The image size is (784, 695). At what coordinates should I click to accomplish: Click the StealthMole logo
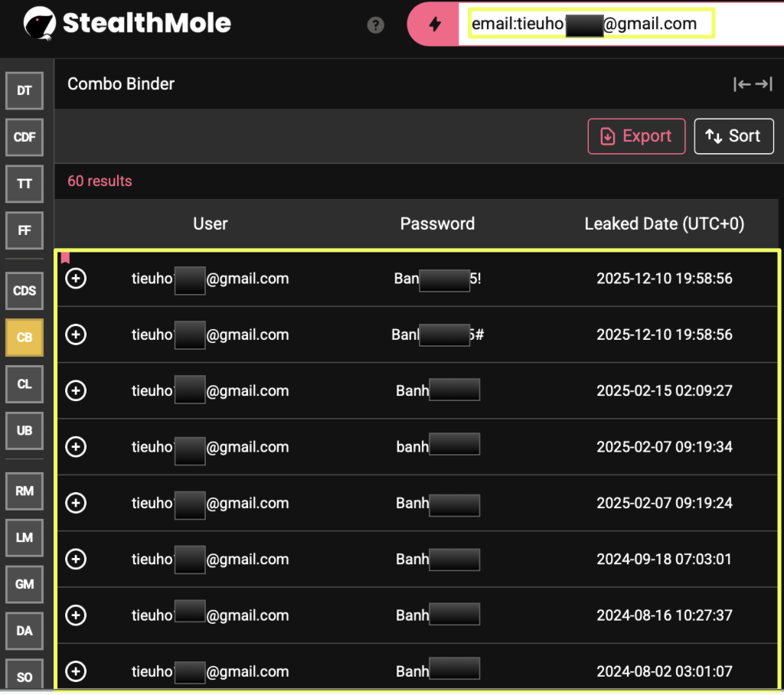pyautogui.click(x=127, y=23)
